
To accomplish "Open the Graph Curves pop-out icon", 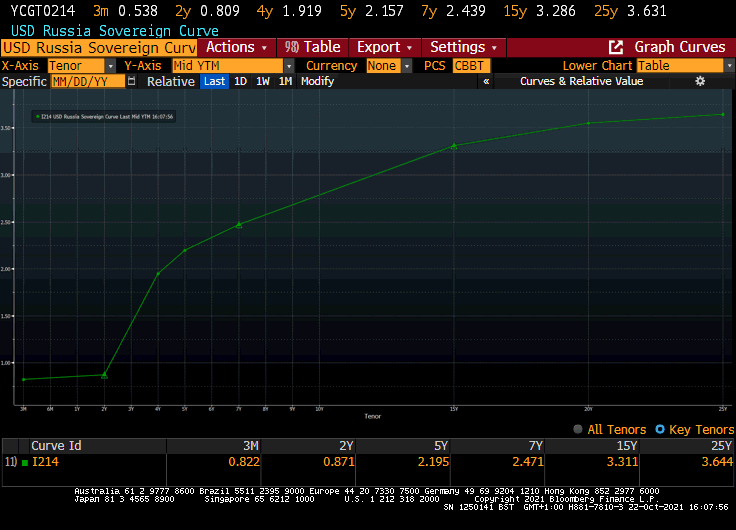I will pos(615,47).
